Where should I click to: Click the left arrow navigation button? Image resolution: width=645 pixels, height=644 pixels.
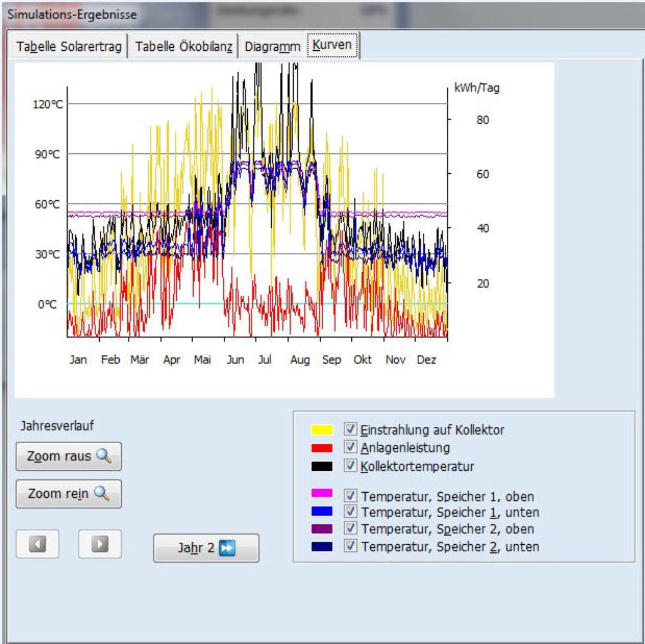37,544
